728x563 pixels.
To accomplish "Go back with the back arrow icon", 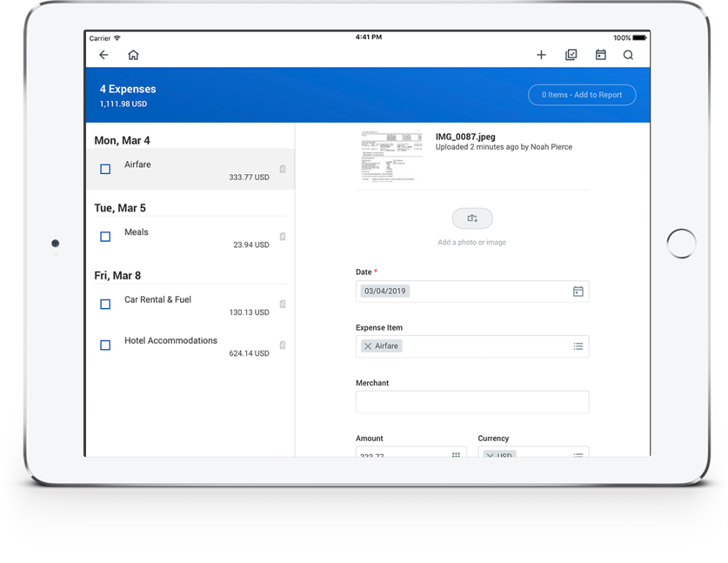I will click(x=104, y=54).
